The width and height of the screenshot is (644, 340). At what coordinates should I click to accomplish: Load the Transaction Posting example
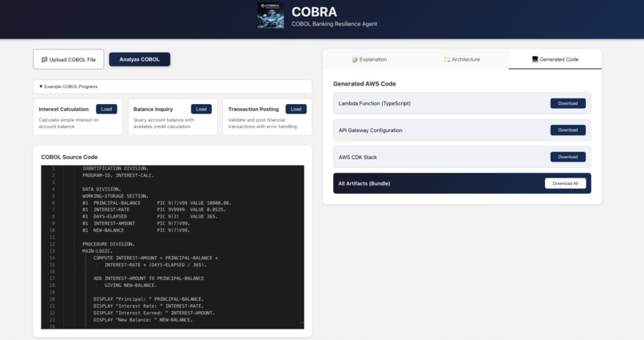click(x=296, y=109)
